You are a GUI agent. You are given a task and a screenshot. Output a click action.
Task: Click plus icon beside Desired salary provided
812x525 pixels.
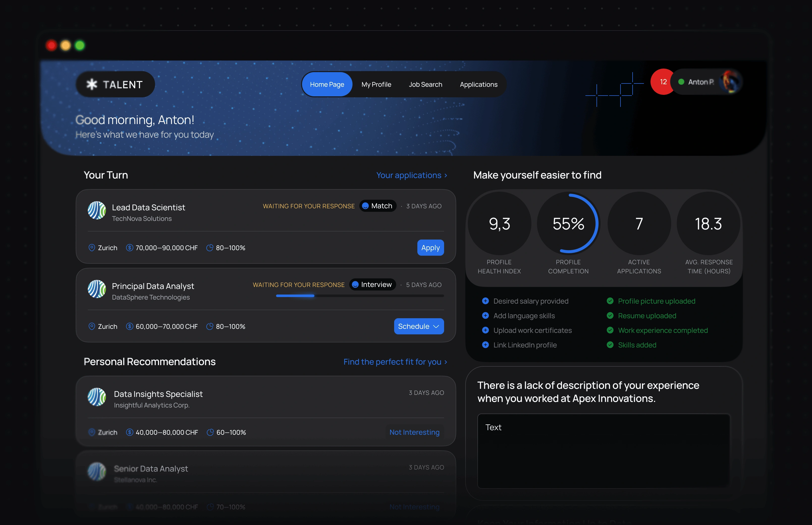pos(485,301)
